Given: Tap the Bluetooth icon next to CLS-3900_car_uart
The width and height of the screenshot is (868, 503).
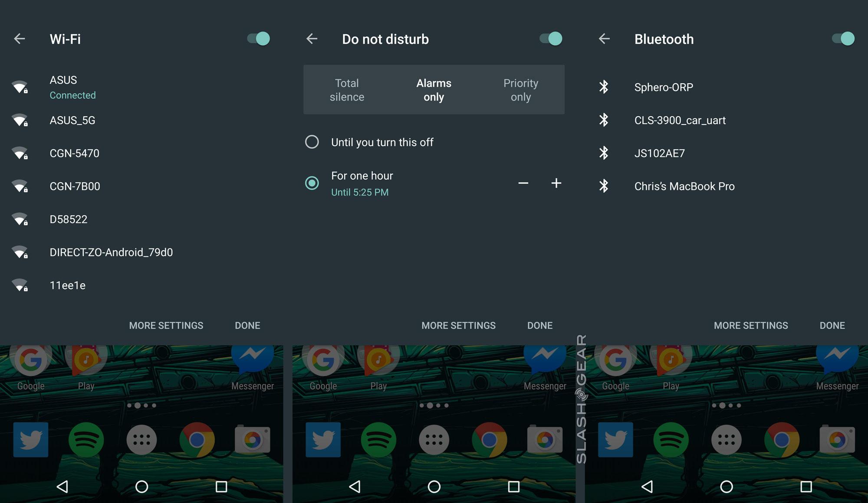Looking at the screenshot, I should coord(604,120).
